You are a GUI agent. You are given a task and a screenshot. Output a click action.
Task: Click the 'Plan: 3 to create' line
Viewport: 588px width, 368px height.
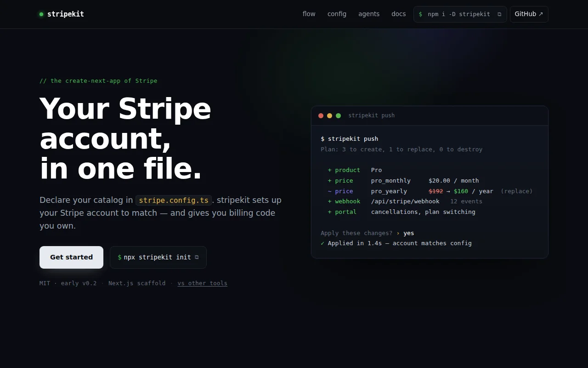(x=401, y=149)
